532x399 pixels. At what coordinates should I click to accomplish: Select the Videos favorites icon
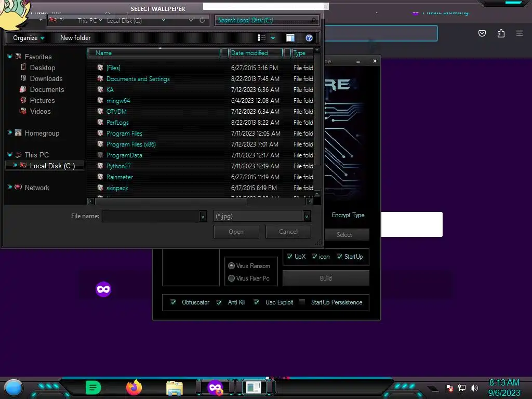click(23, 111)
